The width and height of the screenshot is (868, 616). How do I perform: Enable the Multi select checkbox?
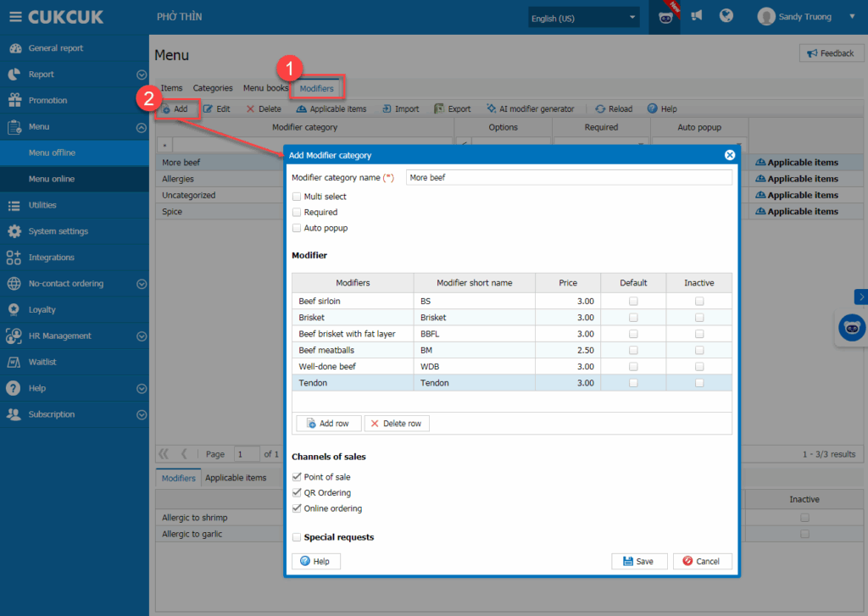[297, 197]
